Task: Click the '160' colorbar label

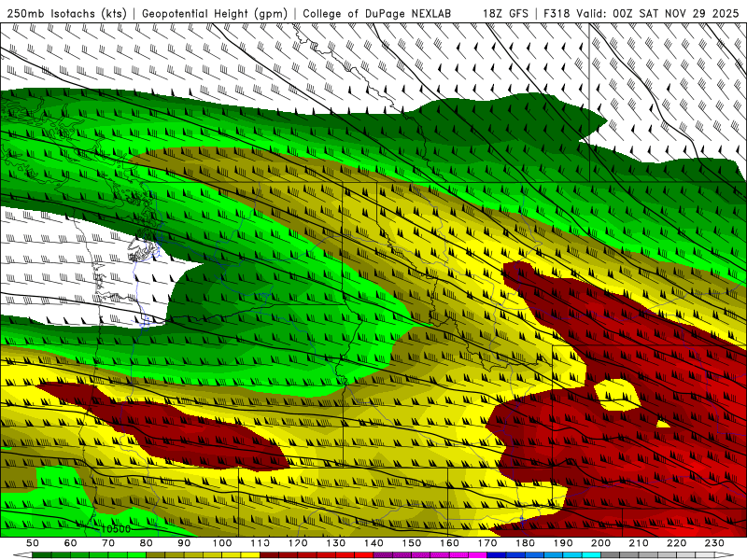Action: point(449,543)
